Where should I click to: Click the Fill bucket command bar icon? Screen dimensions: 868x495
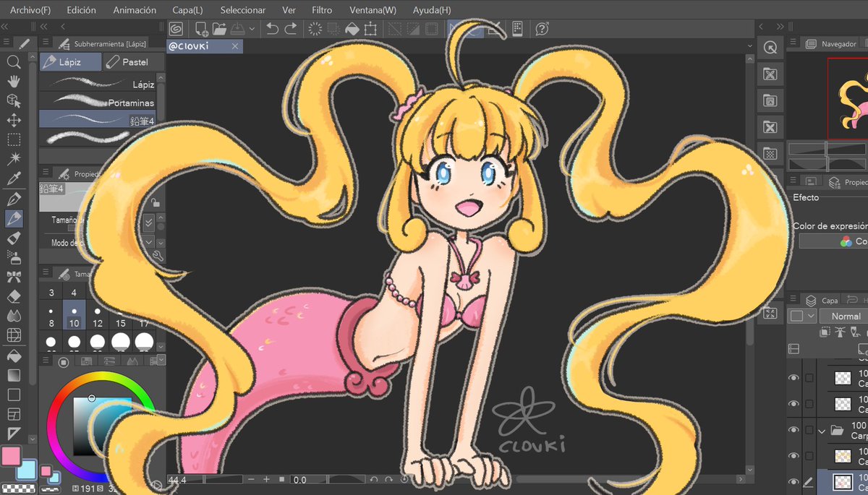(x=352, y=29)
